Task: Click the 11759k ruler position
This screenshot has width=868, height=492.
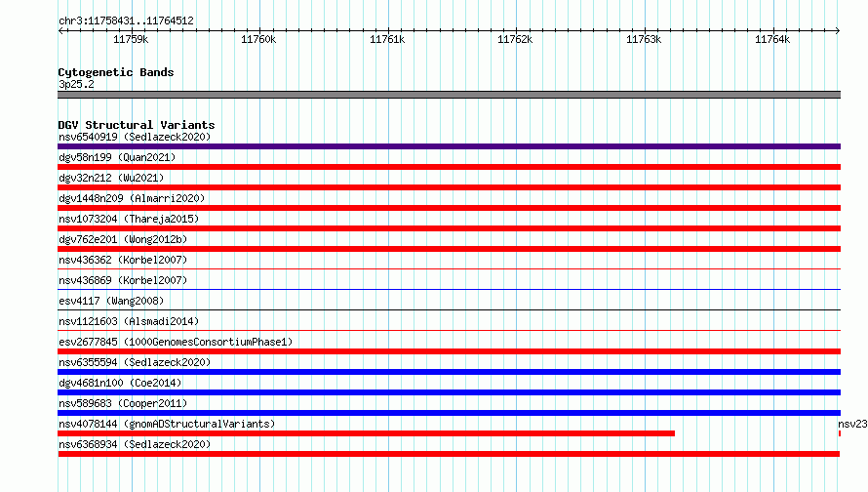Action: [x=131, y=39]
